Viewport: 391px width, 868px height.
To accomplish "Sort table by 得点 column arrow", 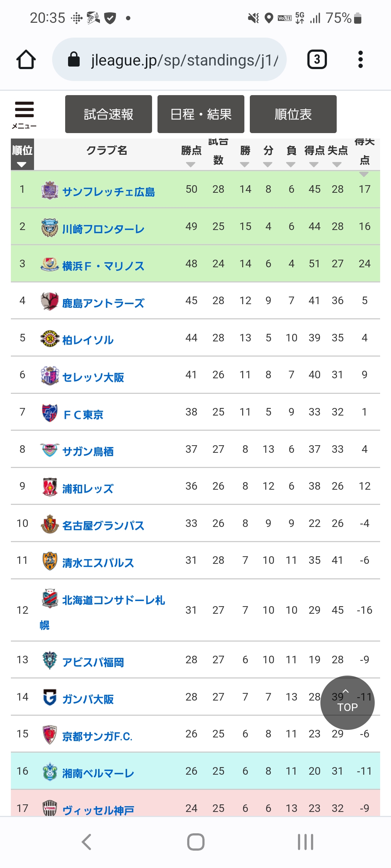I will (314, 165).
